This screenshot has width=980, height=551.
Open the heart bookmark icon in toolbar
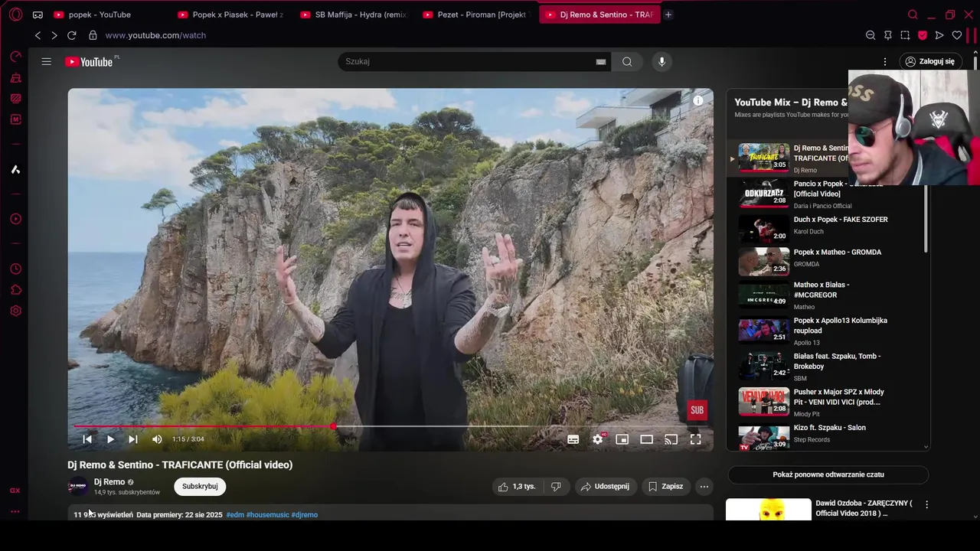957,35
